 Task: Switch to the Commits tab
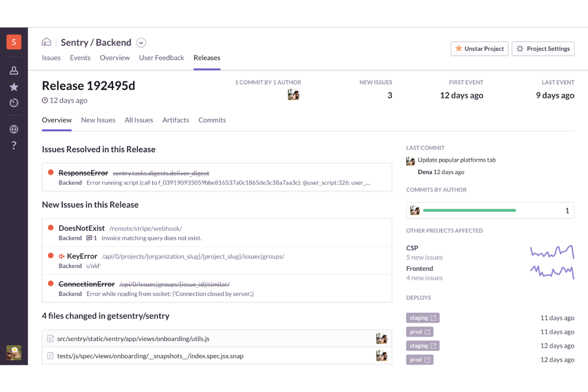pyautogui.click(x=212, y=120)
